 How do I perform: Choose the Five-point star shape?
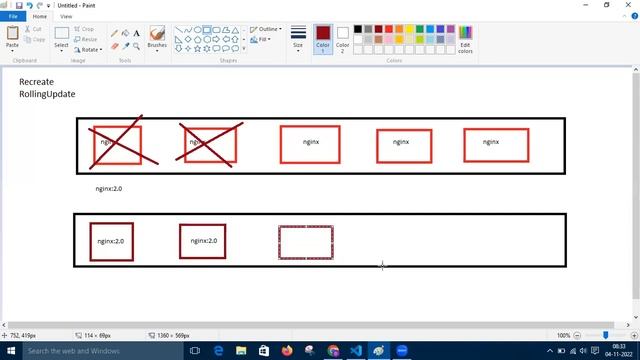[197, 49]
